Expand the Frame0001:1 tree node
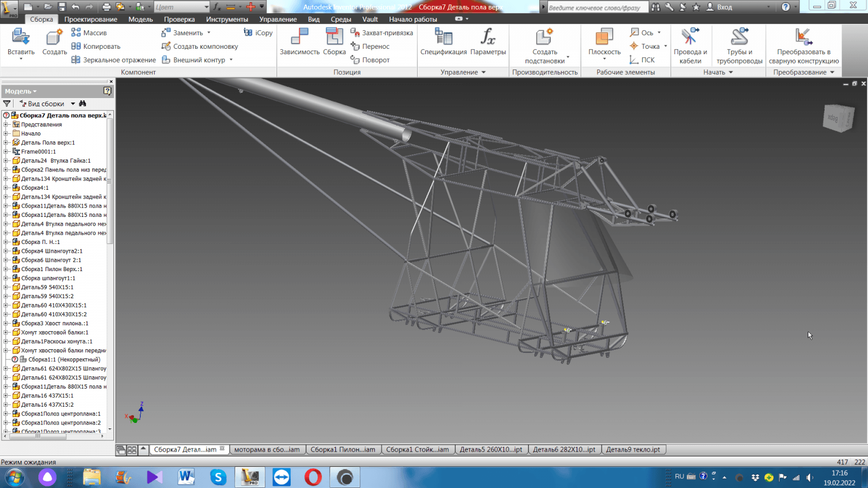Image resolution: width=868 pixels, height=488 pixels. click(x=6, y=152)
